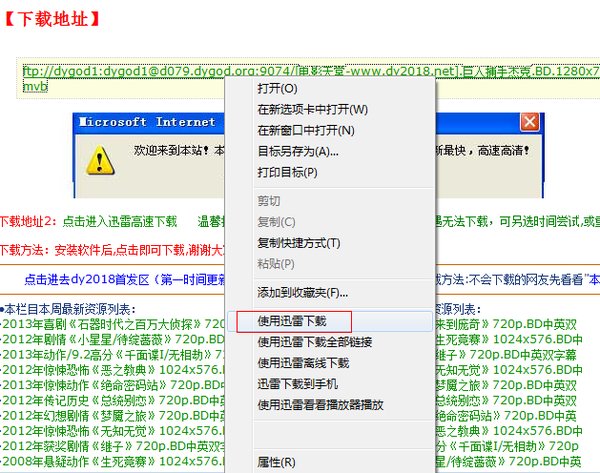Choose 复制快捷方式(T) in context menu
Viewport: 600px width, 473px height.
(x=299, y=243)
